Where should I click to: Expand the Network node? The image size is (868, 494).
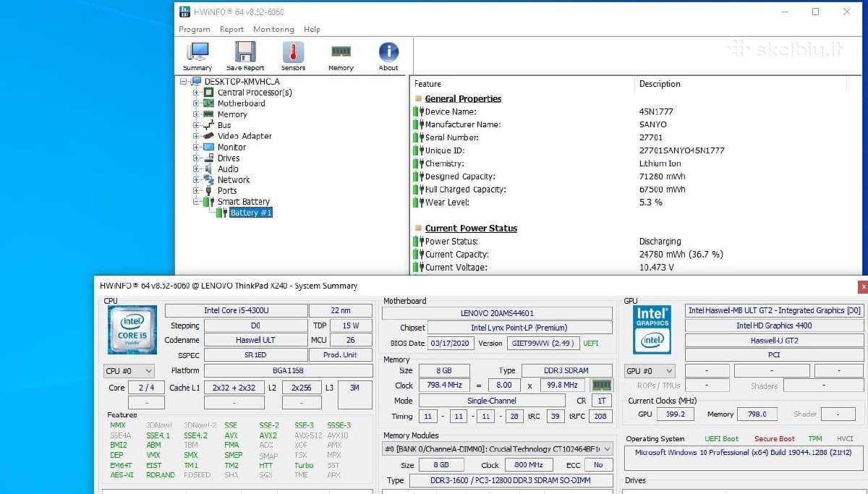coord(196,179)
